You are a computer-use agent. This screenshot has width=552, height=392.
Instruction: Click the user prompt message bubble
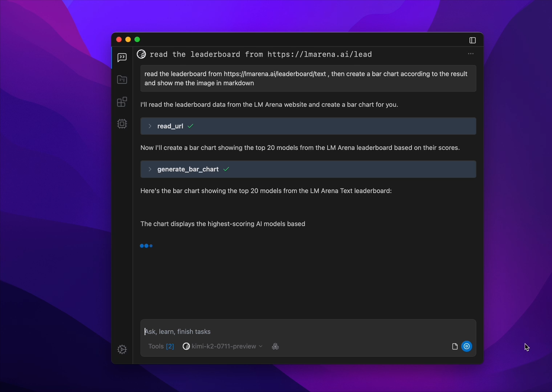[x=308, y=78]
